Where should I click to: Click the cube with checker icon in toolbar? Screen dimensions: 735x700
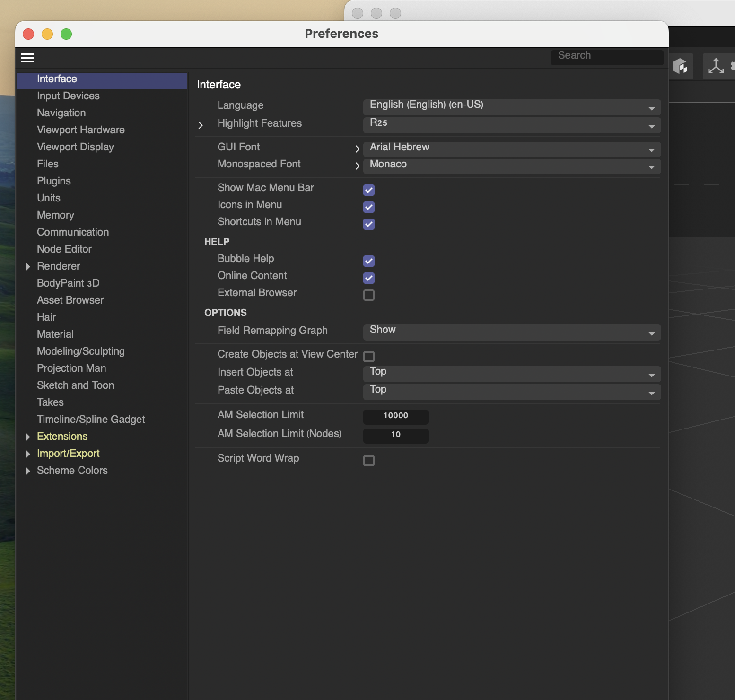[680, 66]
